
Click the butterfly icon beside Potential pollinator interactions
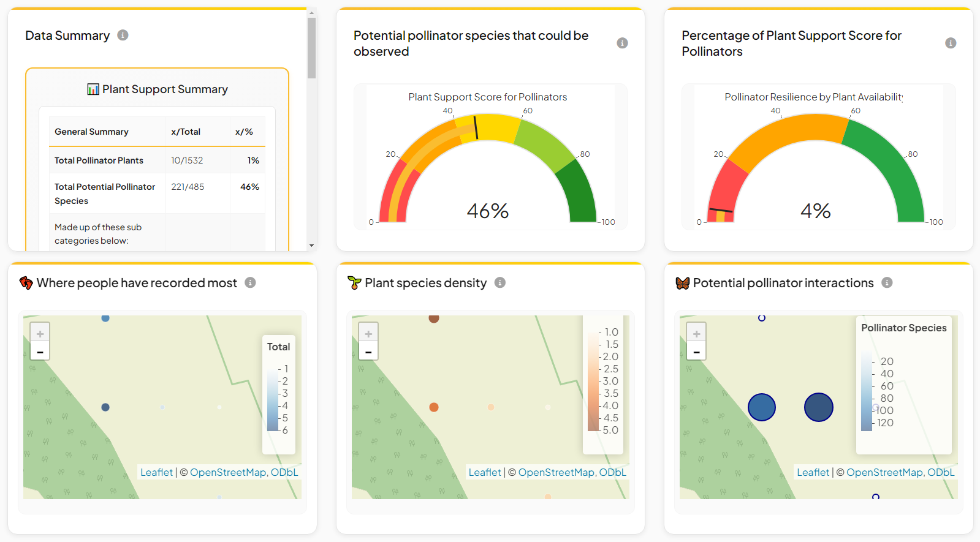pyautogui.click(x=682, y=283)
